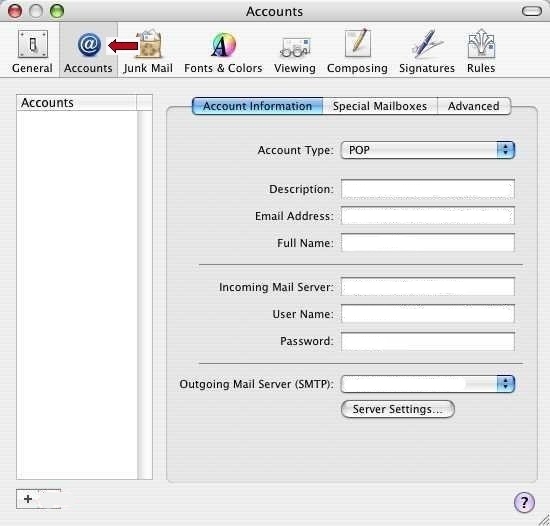
Task: Focus the Password field
Action: 428,341
